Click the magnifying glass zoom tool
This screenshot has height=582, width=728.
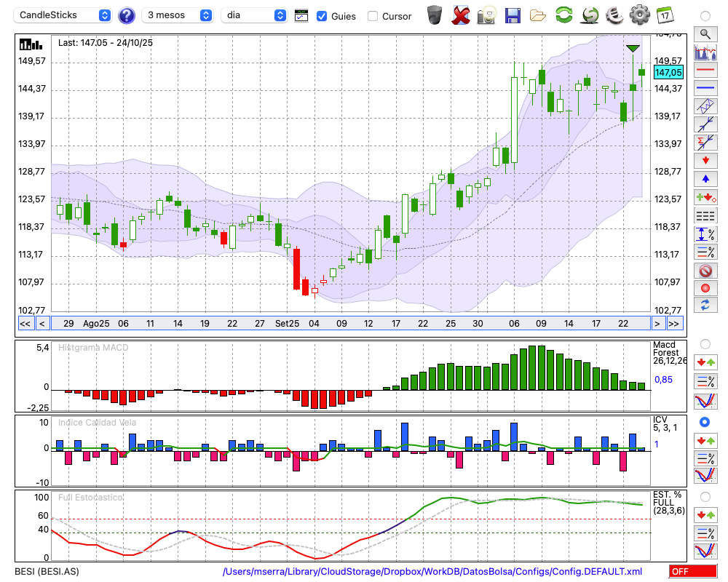coord(705,33)
